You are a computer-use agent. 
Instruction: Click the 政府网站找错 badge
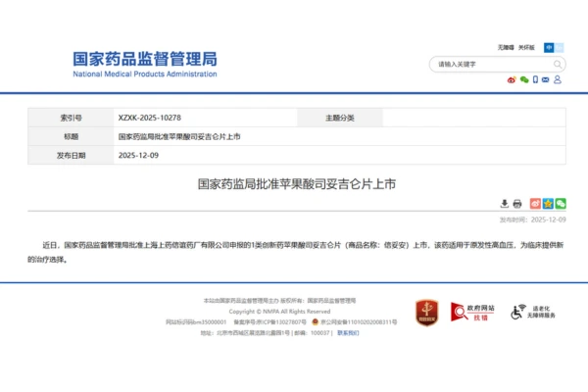pyautogui.click(x=472, y=313)
